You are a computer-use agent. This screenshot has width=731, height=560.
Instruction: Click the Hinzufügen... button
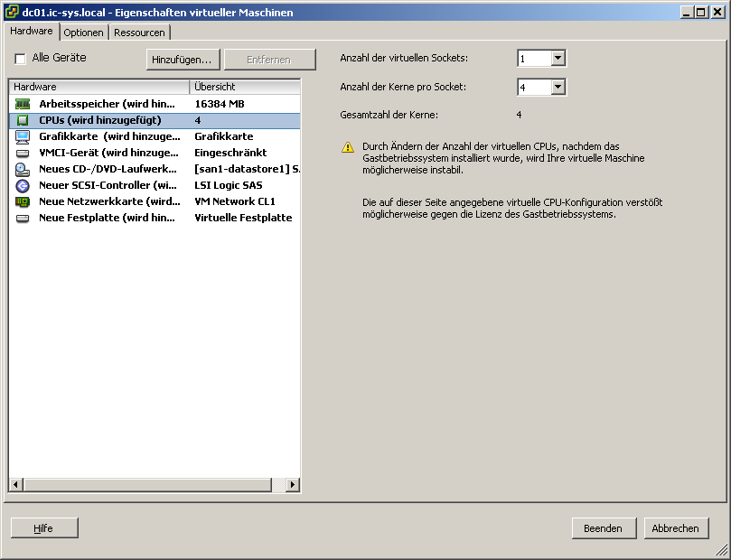182,60
